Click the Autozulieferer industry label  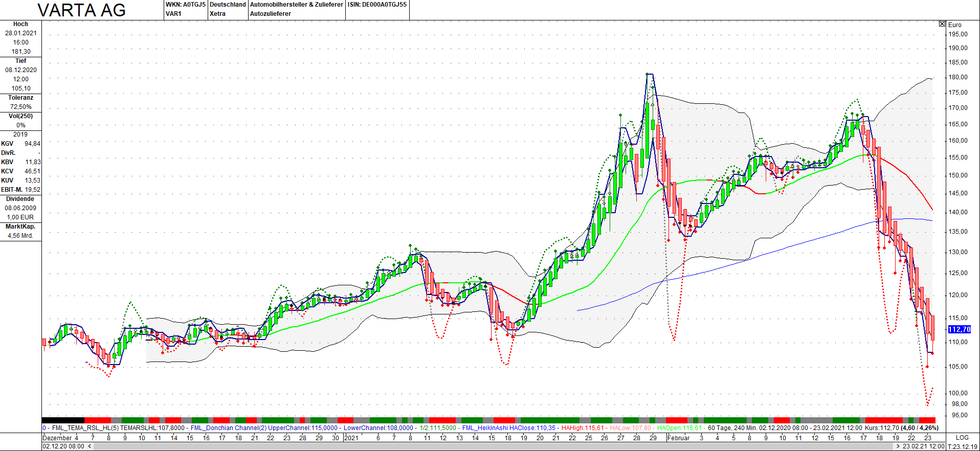271,14
